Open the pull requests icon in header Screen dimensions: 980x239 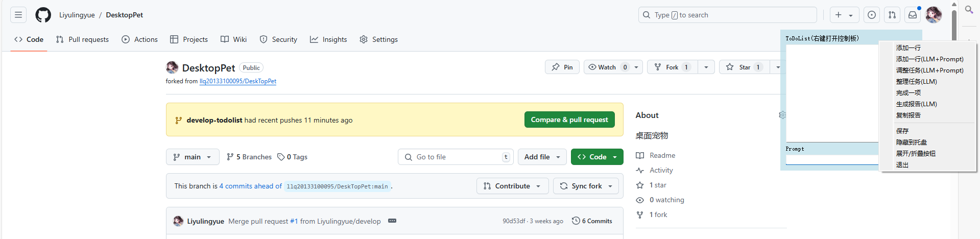coord(892,15)
